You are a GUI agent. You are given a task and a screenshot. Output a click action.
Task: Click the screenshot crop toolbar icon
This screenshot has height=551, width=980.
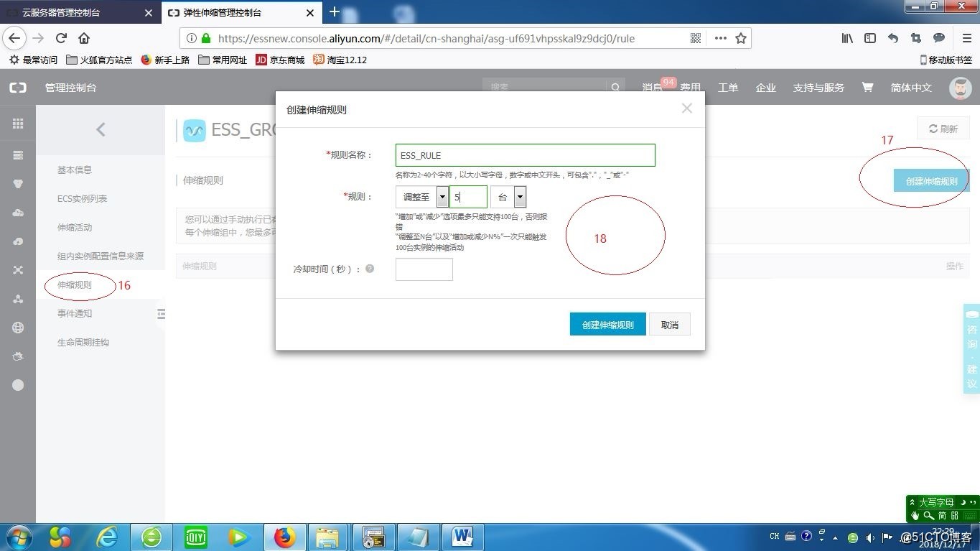pyautogui.click(x=916, y=38)
